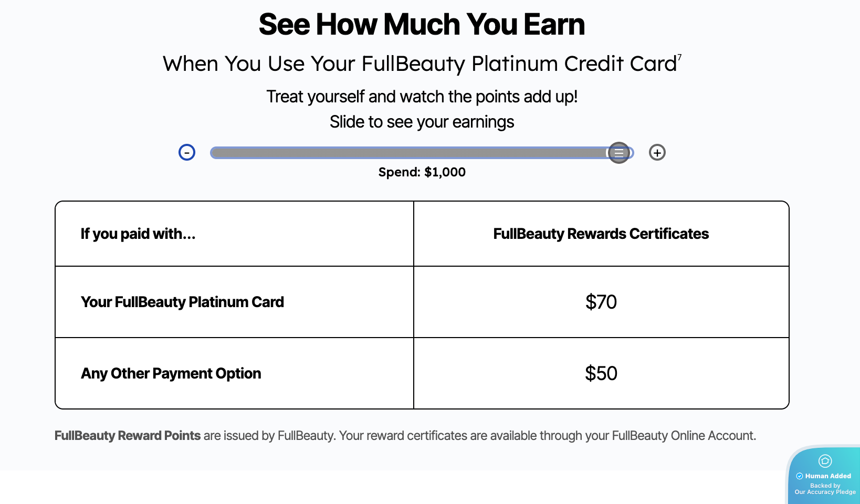
Task: Click the plus button to increase spend
Action: (657, 152)
